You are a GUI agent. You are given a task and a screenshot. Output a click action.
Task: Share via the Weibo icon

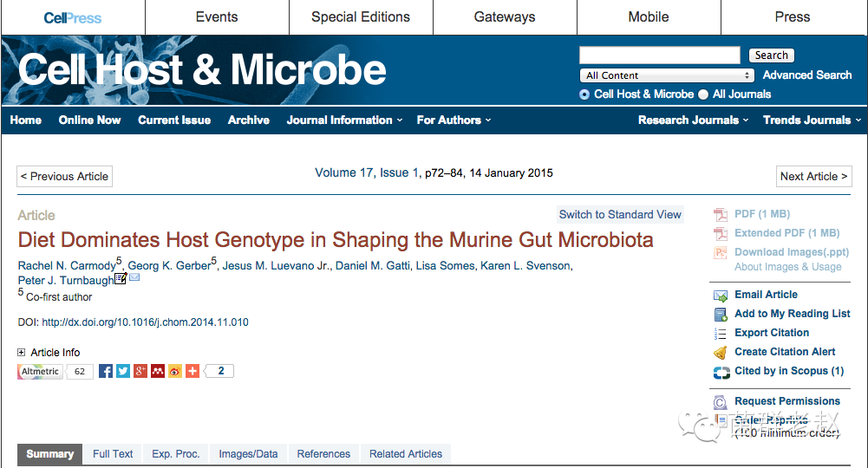tap(175, 371)
